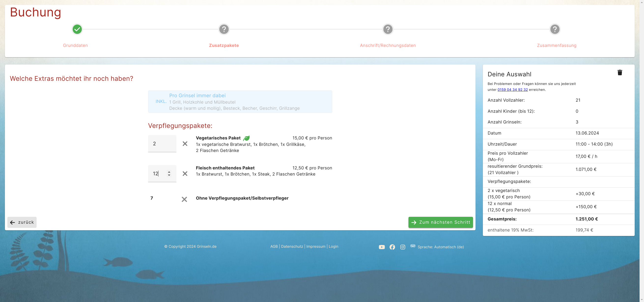The height and width of the screenshot is (302, 644).
Task: Open the Facebook icon link in footer
Action: [392, 247]
